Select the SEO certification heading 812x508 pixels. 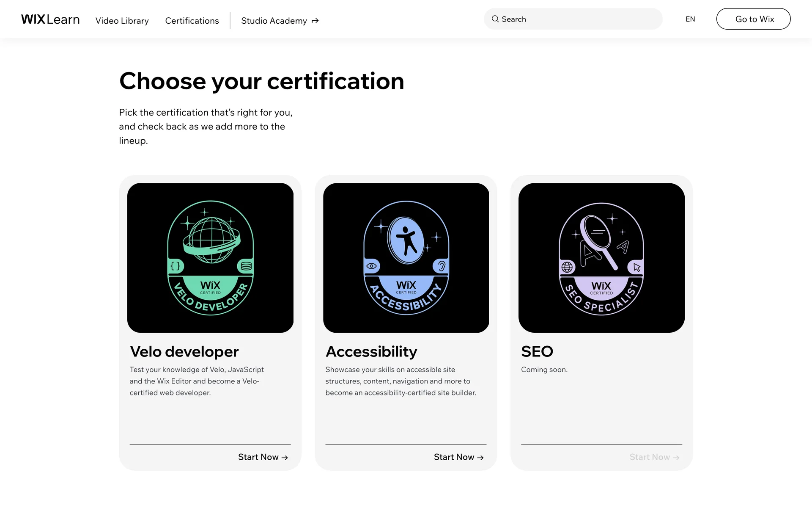[537, 351]
